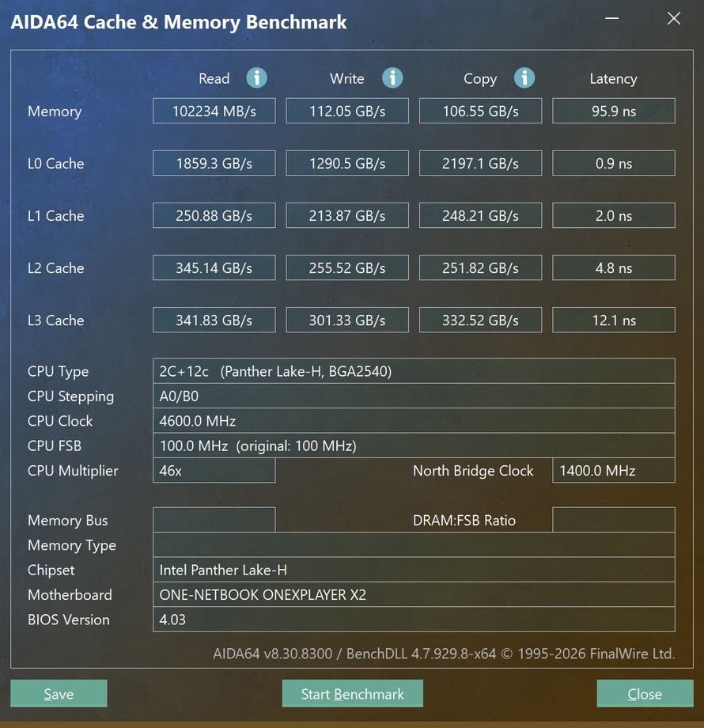The height and width of the screenshot is (728, 704).
Task: Click the CPU Type field Panther Lake-H
Action: point(414,371)
